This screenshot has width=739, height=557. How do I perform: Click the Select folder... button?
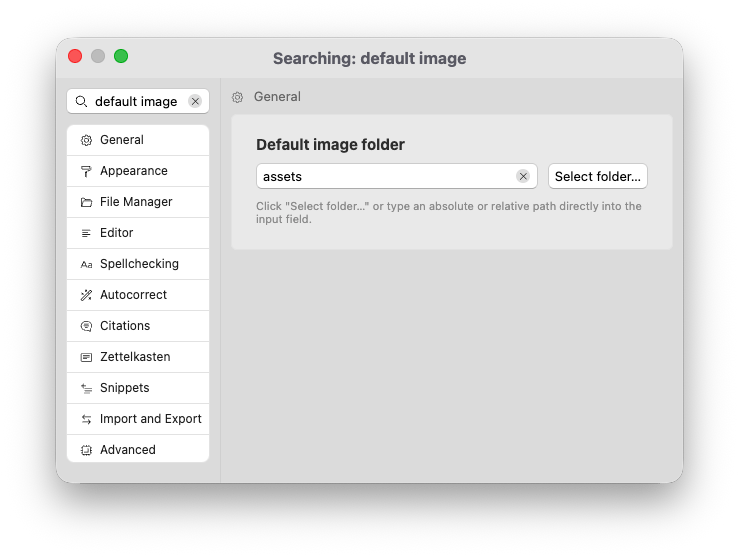point(598,176)
